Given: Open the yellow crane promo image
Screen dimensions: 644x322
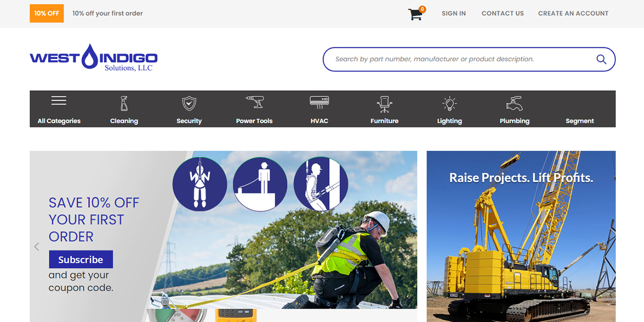Looking at the screenshot, I should 521,236.
